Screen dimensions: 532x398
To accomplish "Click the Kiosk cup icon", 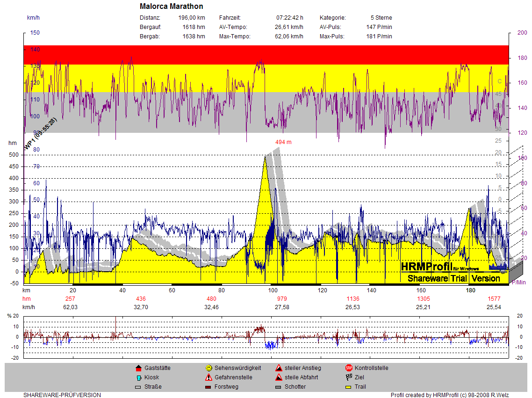I will (138, 377).
